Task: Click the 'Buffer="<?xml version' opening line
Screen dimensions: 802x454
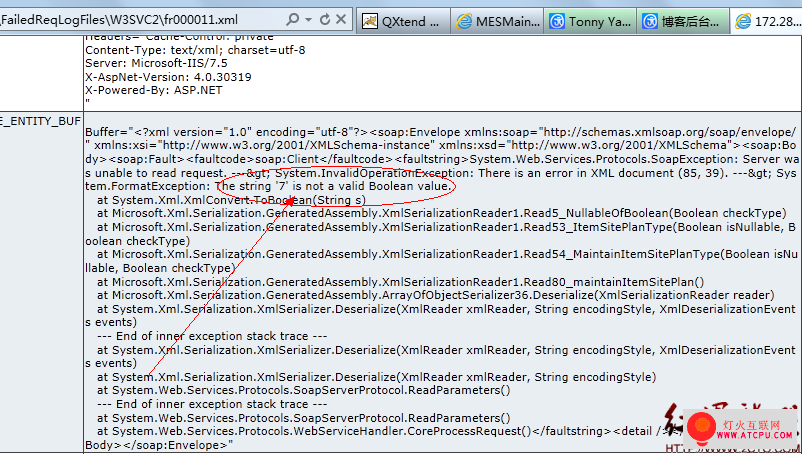Action: tap(441, 132)
